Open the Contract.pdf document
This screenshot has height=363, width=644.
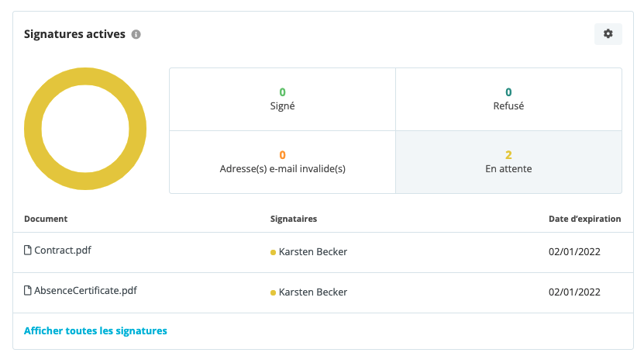(63, 250)
